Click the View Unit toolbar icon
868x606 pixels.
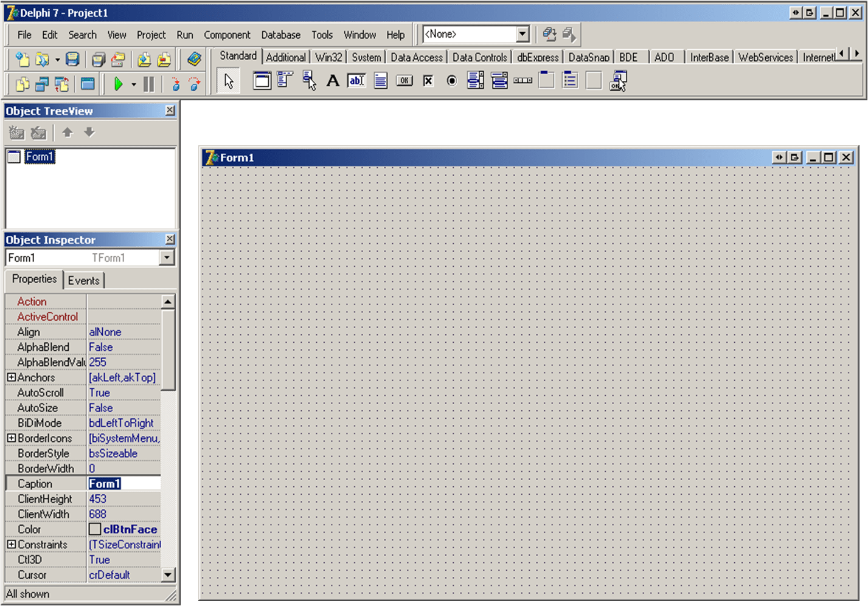coord(23,84)
